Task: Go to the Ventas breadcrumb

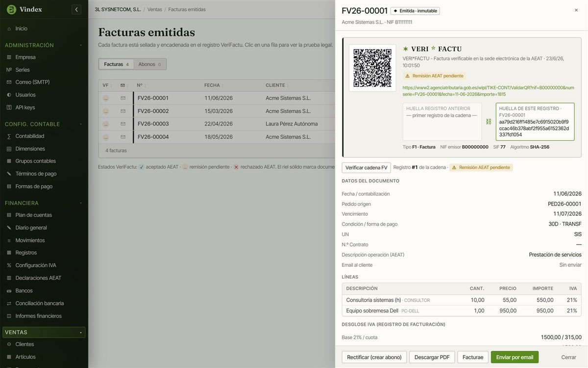Action: (x=154, y=10)
